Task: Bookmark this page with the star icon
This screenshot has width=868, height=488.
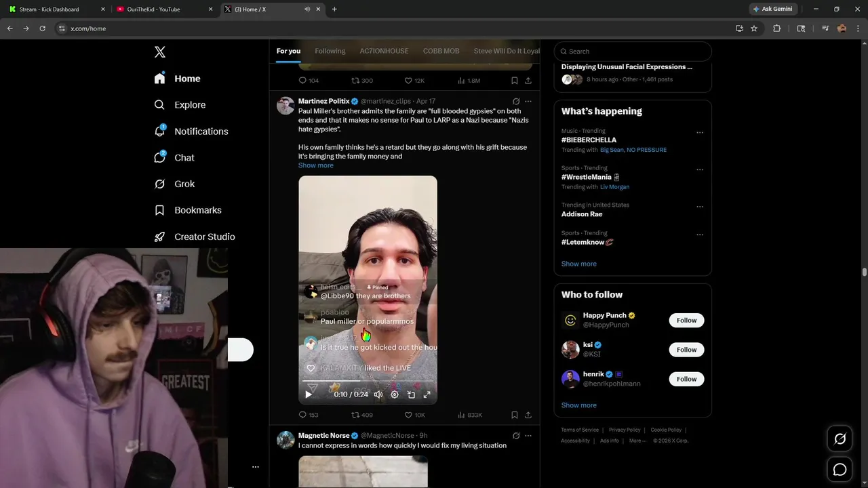Action: [x=754, y=28]
